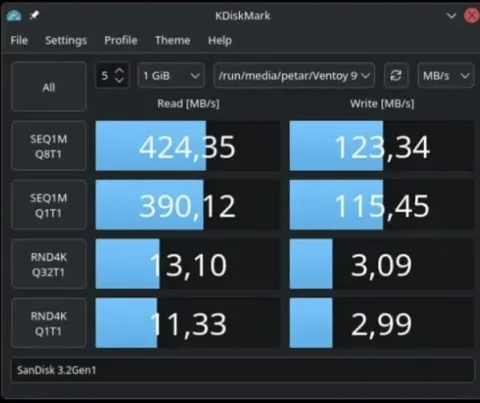The image size is (480, 403).
Task: Open the Settings menu
Action: [x=66, y=40]
